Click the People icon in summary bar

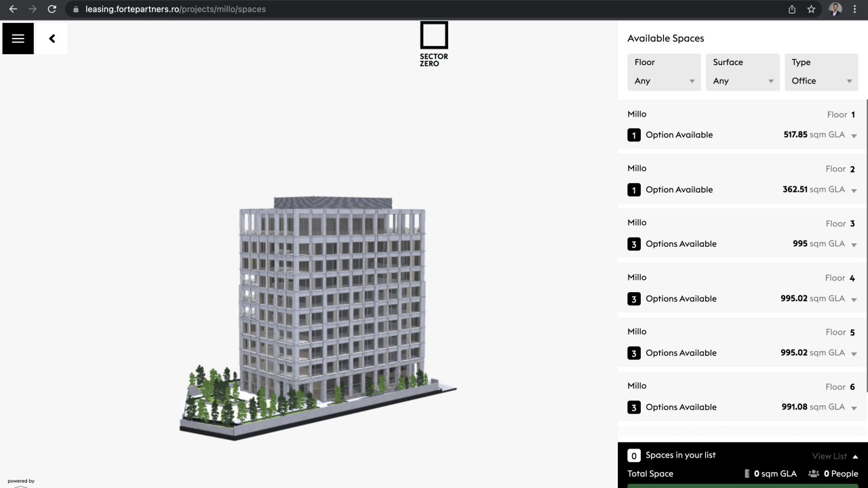coord(812,474)
